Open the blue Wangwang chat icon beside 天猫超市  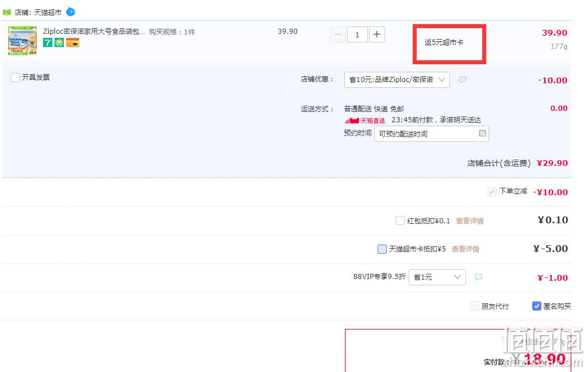[x=71, y=12]
